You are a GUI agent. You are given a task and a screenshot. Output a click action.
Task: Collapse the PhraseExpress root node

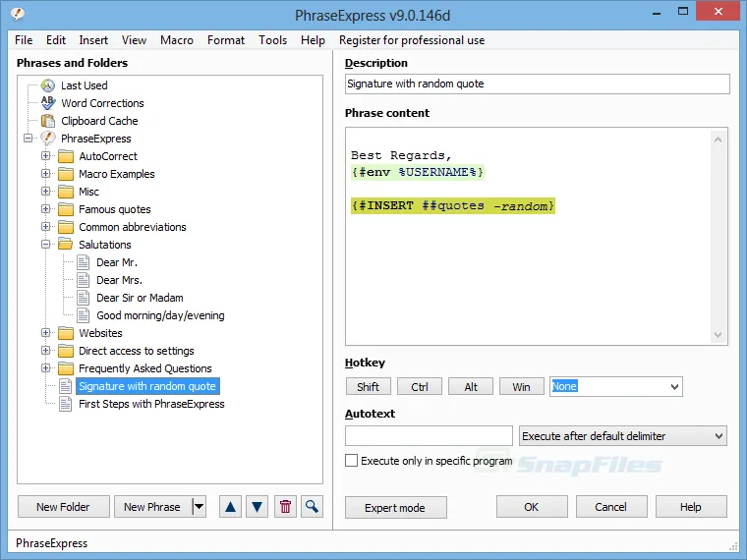(x=29, y=139)
